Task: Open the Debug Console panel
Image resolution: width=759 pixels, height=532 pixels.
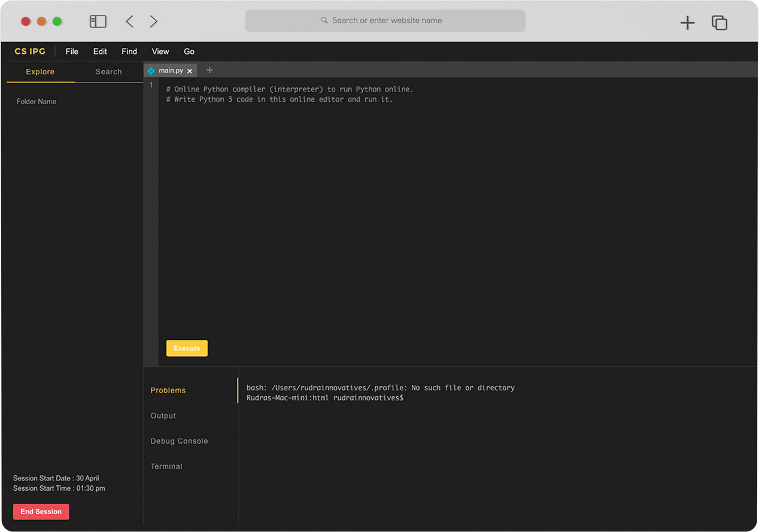Action: [x=179, y=441]
